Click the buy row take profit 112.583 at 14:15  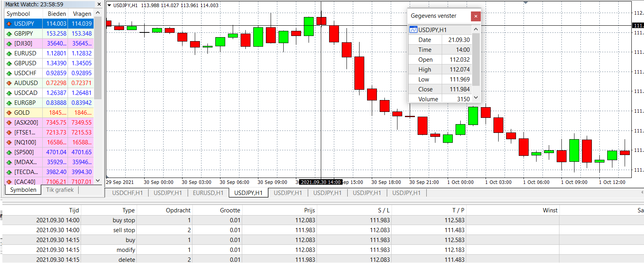454,240
